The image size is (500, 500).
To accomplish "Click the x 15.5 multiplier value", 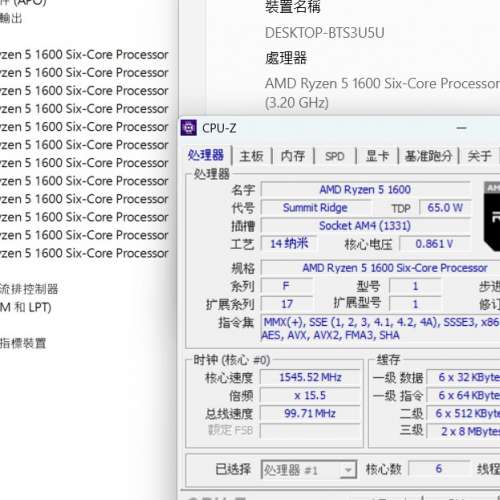I will 310,395.
